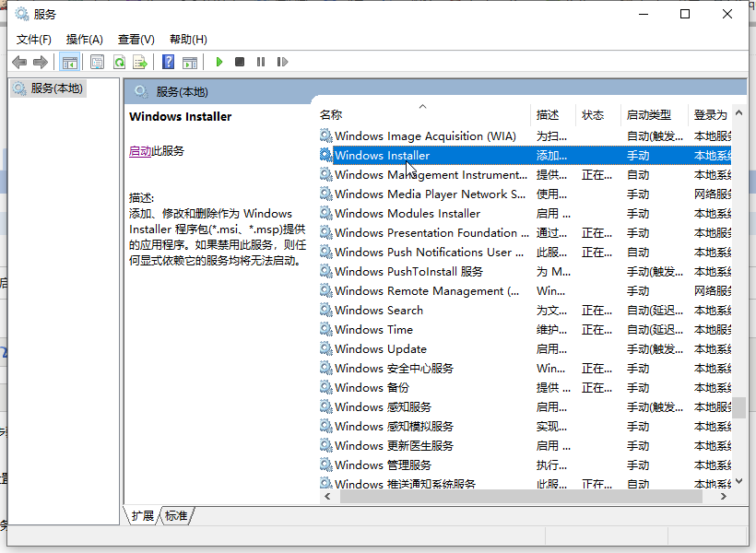Click the gear icon of Windows Time row
The height and width of the screenshot is (553, 756).
pyautogui.click(x=326, y=329)
